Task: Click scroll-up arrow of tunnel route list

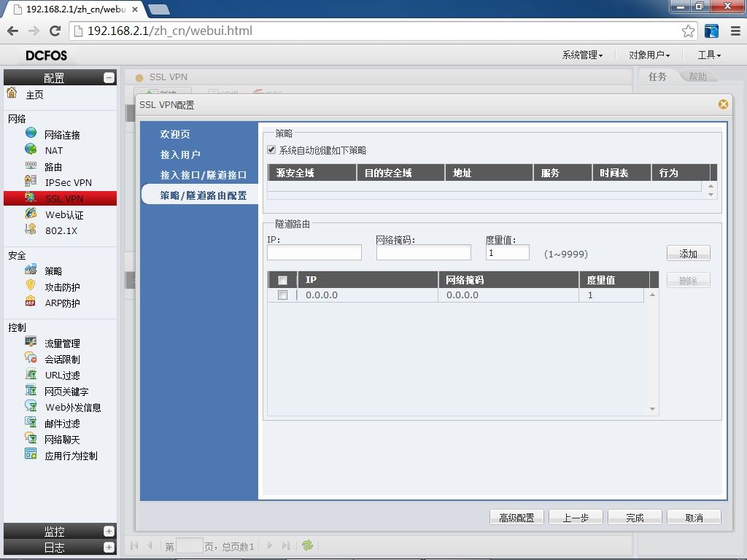Action: [652, 295]
